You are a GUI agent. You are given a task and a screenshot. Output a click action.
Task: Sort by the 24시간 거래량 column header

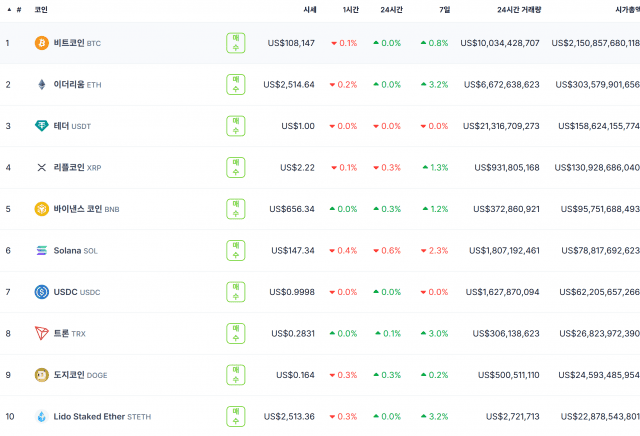click(519, 9)
